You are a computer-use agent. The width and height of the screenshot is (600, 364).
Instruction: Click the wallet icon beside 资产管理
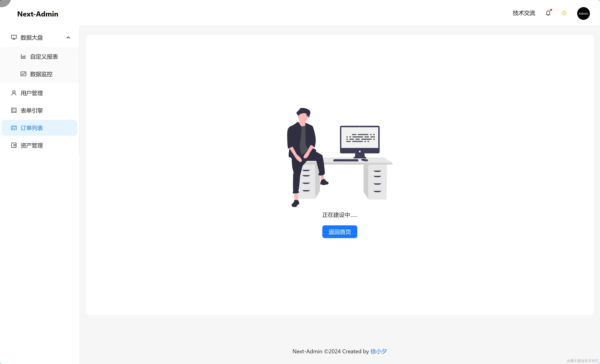point(14,145)
